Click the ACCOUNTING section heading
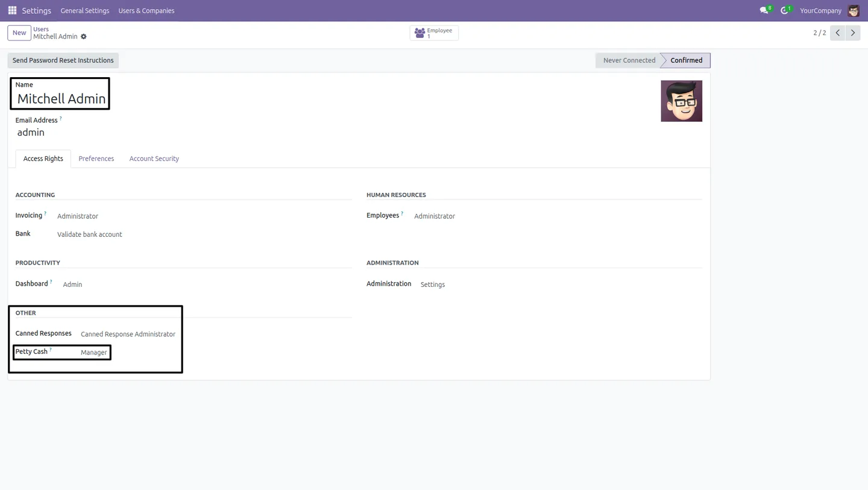868x490 pixels. [35, 195]
